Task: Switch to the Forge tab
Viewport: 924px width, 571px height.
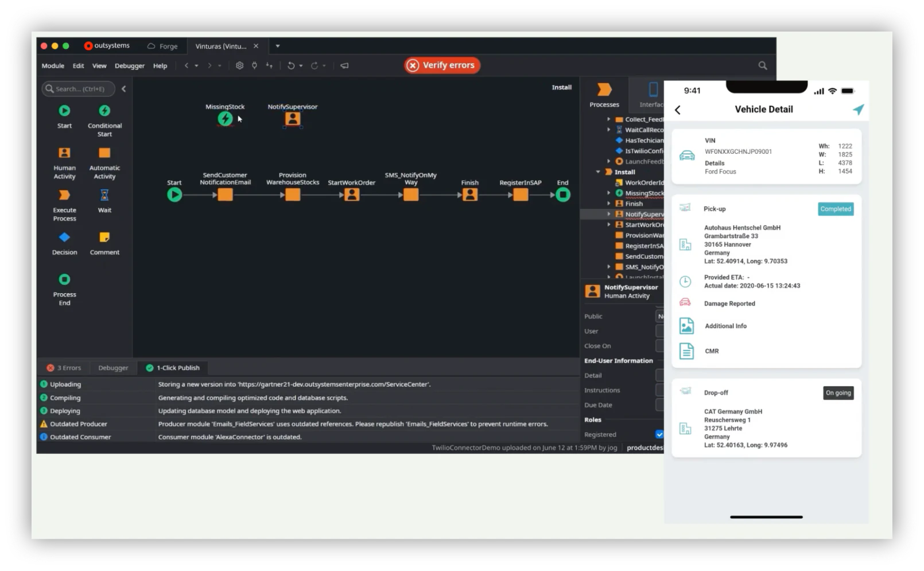Action: 162,46
